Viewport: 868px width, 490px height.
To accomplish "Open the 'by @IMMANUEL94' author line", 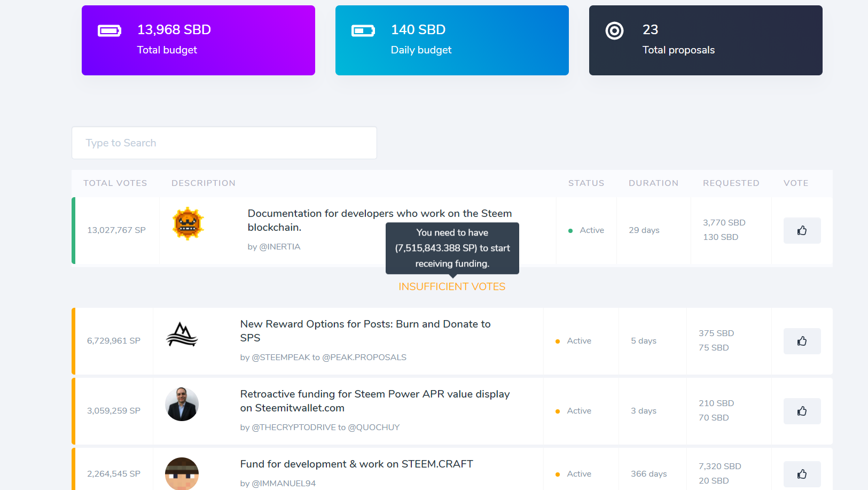I will point(278,484).
